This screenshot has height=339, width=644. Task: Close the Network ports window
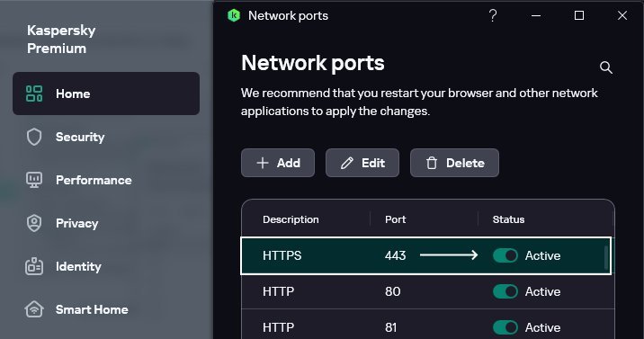(622, 15)
